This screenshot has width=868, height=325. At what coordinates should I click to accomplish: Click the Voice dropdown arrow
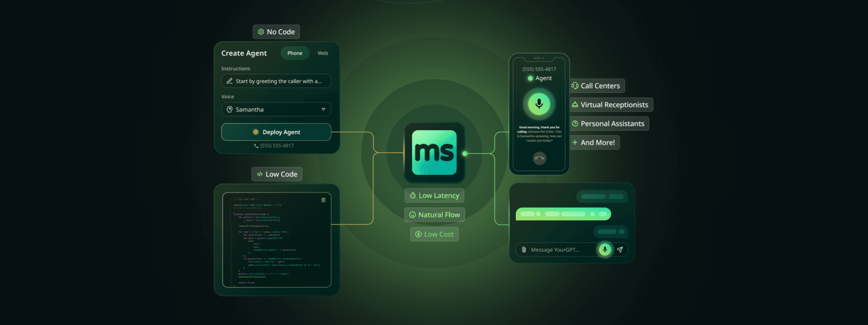323,109
